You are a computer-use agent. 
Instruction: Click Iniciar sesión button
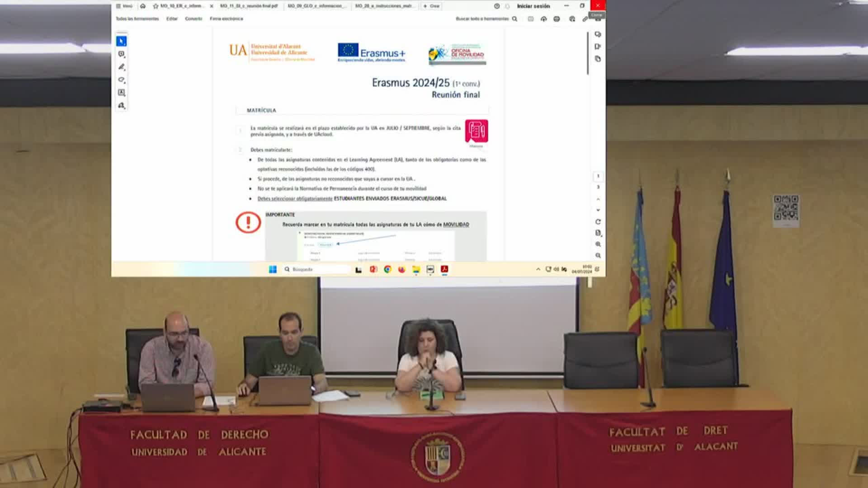point(533,6)
